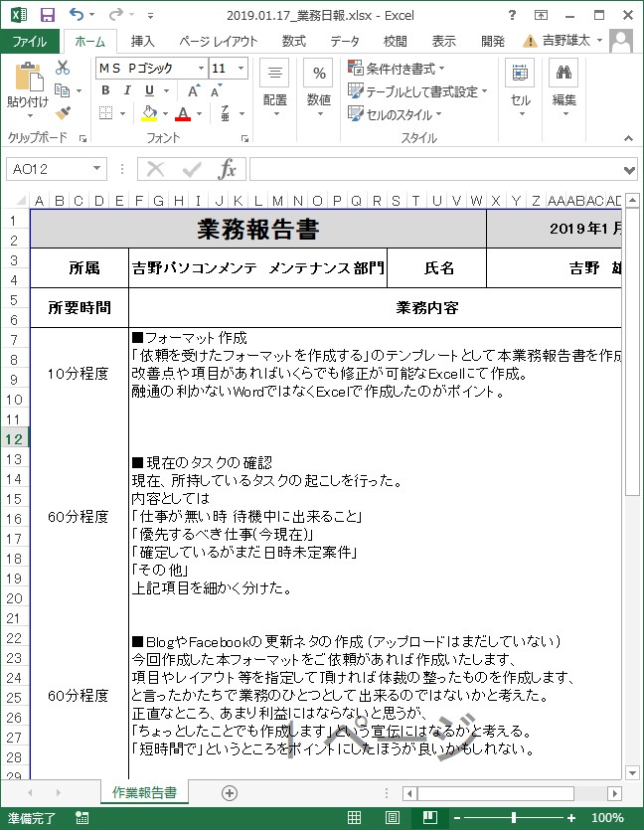This screenshot has height=830, width=644.
Task: Click the Select All corner triangle
Action: [x=21, y=201]
